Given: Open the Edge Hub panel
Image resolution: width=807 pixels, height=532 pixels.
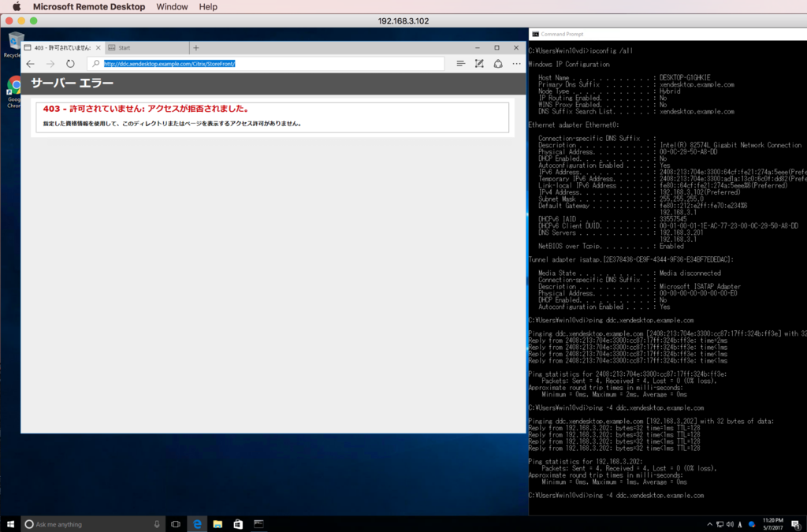Looking at the screenshot, I should pos(460,64).
